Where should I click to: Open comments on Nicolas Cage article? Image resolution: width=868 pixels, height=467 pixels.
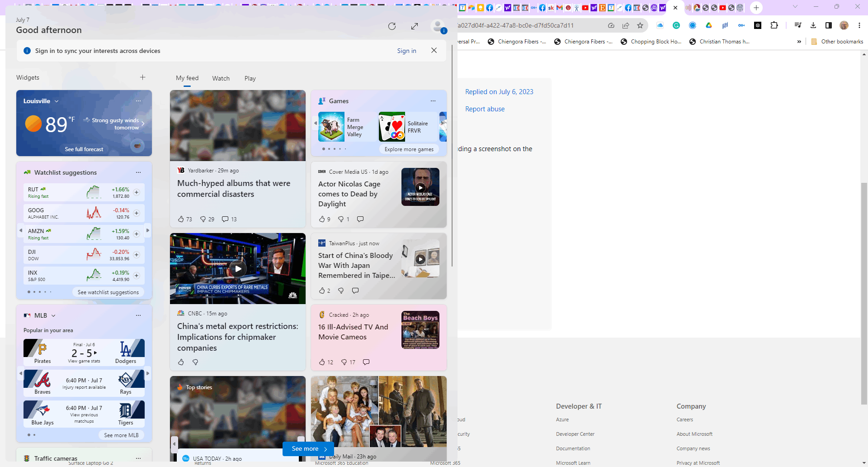coord(360,219)
